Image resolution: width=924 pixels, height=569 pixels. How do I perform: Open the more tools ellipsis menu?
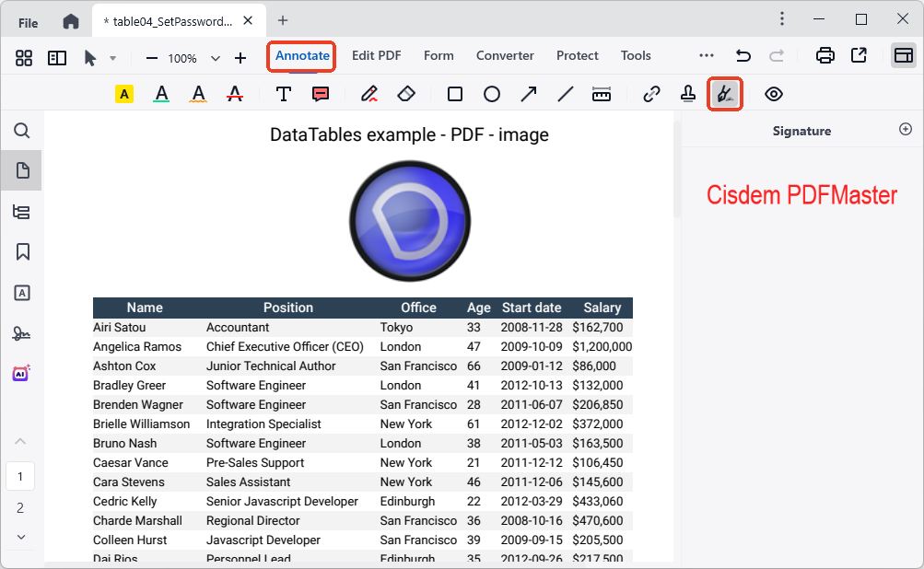(706, 55)
